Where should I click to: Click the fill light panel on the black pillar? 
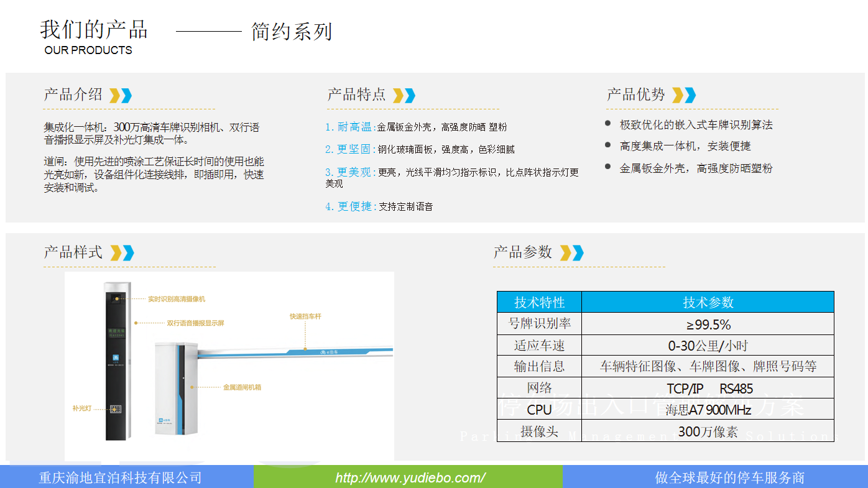(116, 408)
